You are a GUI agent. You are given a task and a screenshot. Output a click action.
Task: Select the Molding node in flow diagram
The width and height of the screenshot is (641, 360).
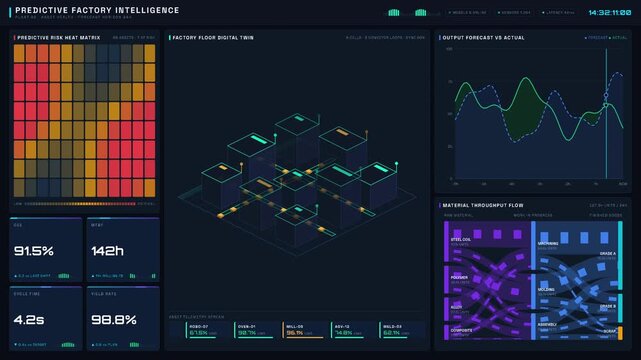[x=533, y=292]
